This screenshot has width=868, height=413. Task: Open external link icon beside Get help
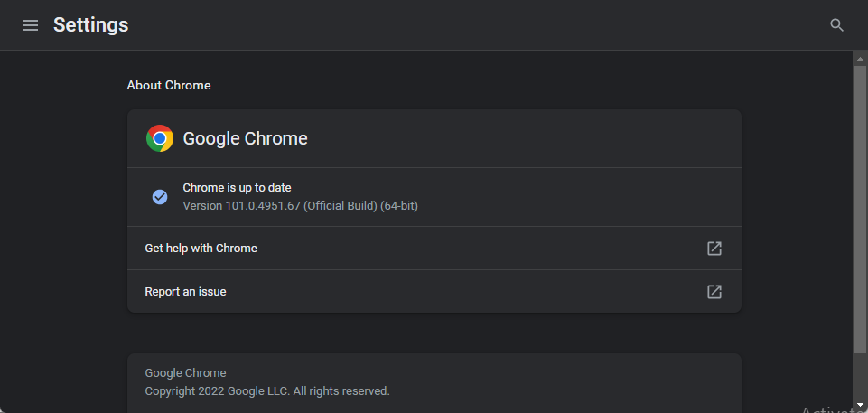[714, 248]
